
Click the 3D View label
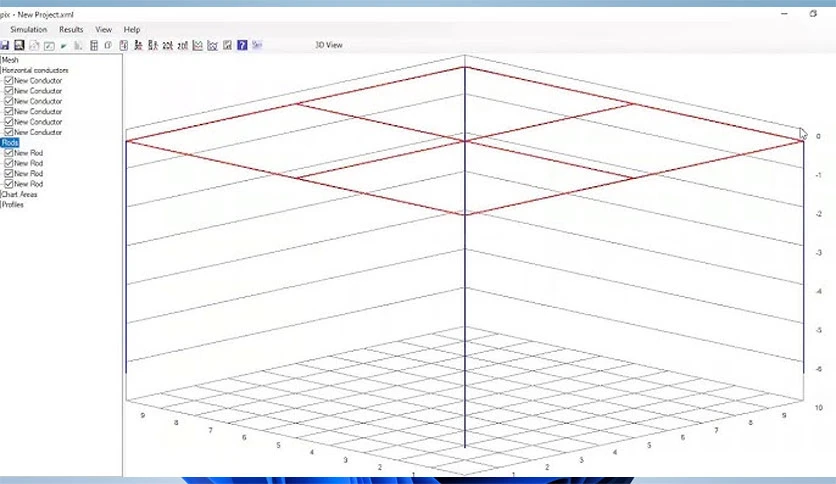click(x=328, y=45)
